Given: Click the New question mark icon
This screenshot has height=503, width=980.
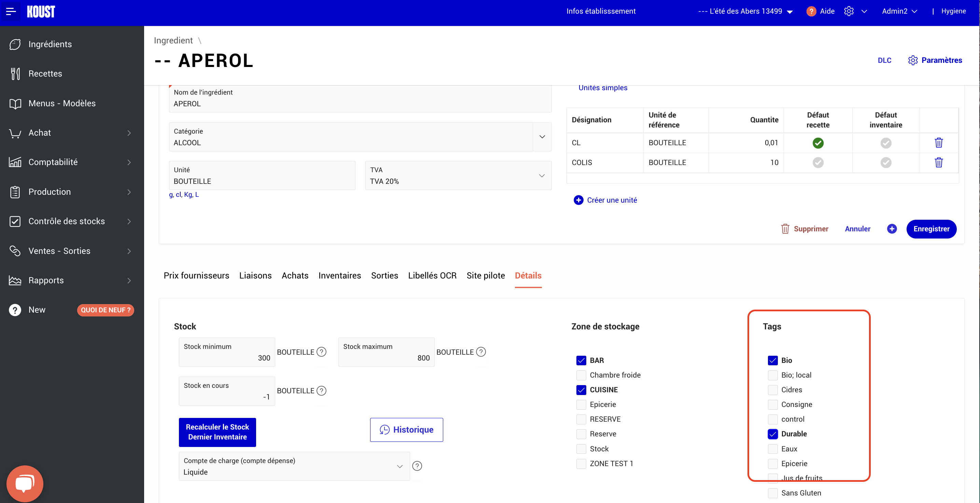Looking at the screenshot, I should pos(15,310).
